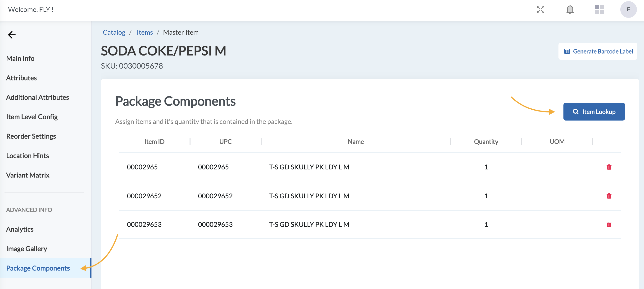This screenshot has width=644, height=289.
Task: Click UPC cell 00002965
Action: tap(213, 167)
